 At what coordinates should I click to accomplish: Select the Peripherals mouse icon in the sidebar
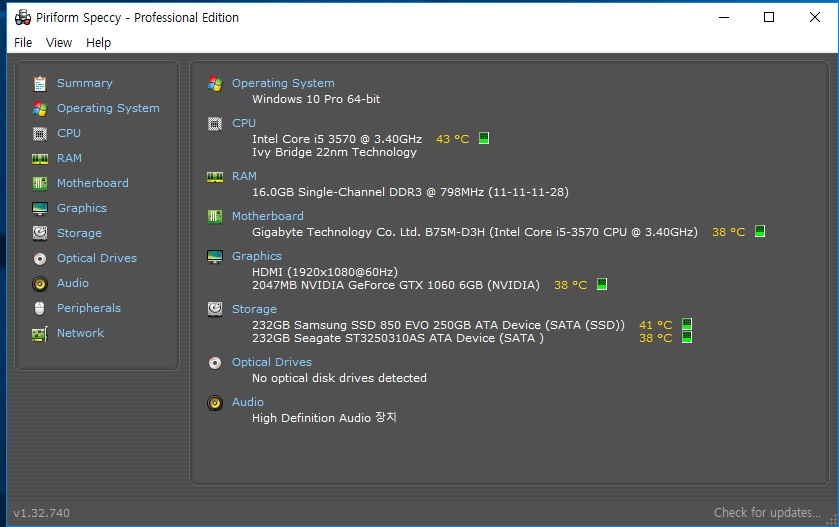40,308
